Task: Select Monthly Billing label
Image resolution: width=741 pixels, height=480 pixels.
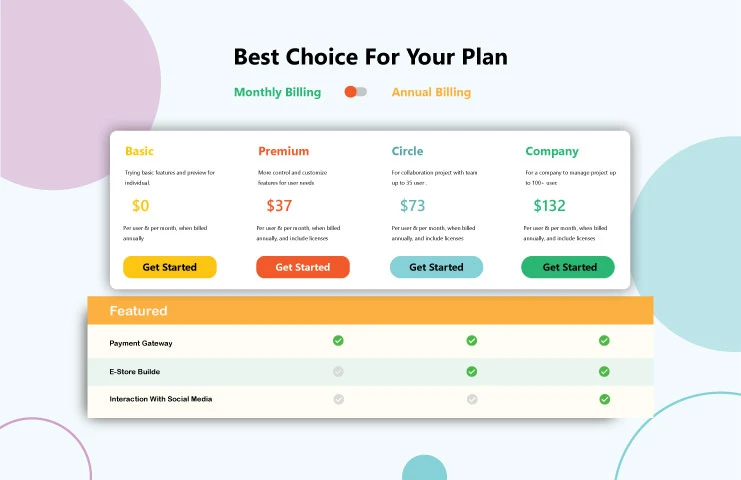Action: pos(277,92)
